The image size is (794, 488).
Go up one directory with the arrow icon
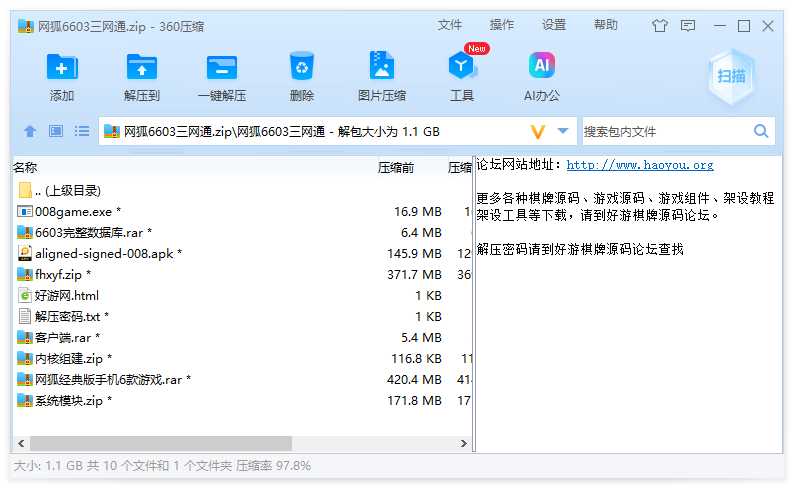point(30,132)
